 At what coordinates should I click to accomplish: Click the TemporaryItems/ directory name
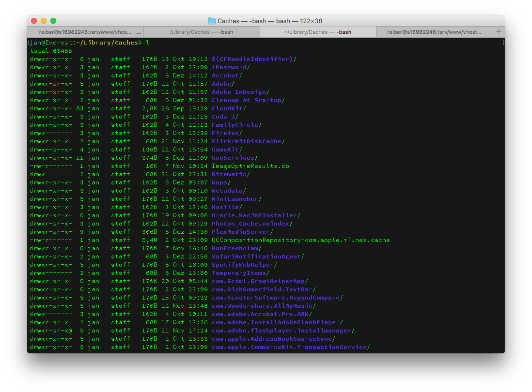[x=240, y=273]
